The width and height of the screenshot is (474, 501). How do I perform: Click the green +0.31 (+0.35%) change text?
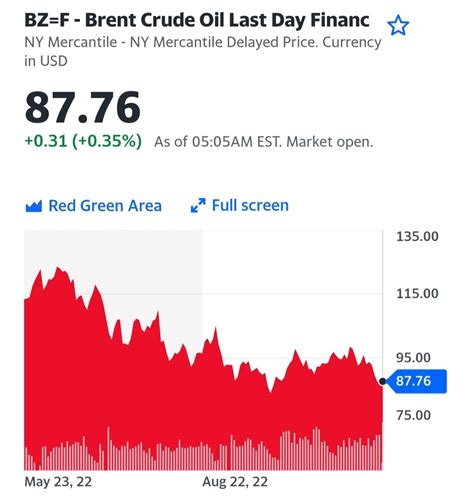pos(83,141)
